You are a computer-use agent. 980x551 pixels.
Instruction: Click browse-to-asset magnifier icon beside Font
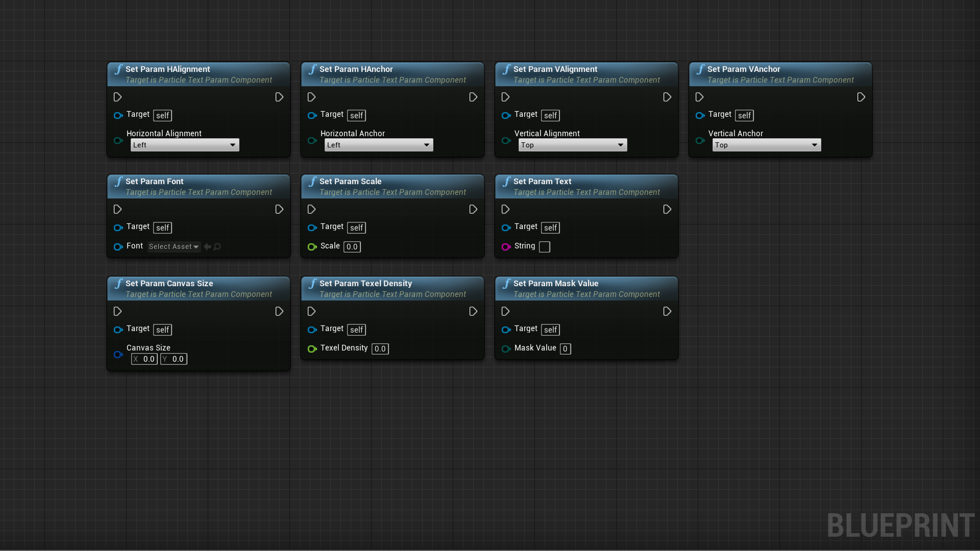[217, 247]
